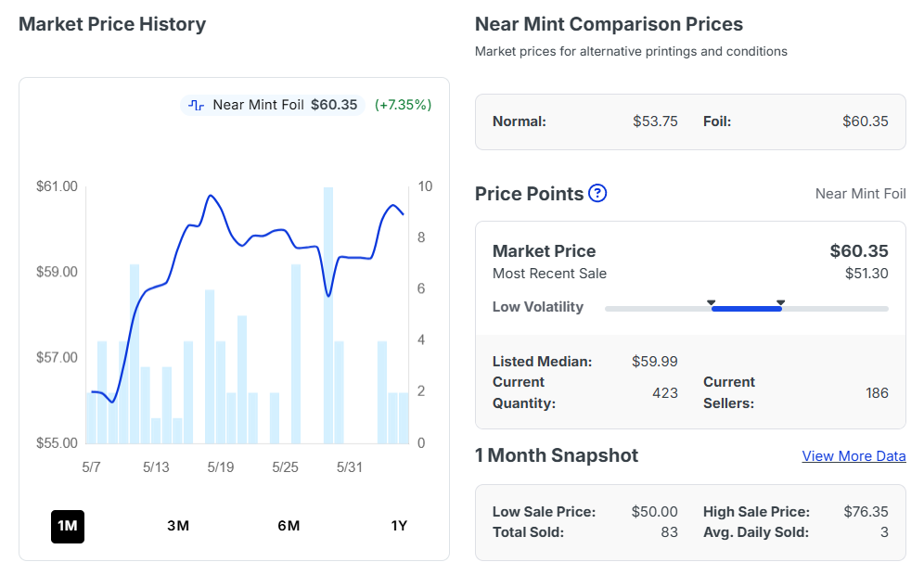Click the tallest sales volume bar
The width and height of the screenshot is (924, 575).
click(328, 315)
